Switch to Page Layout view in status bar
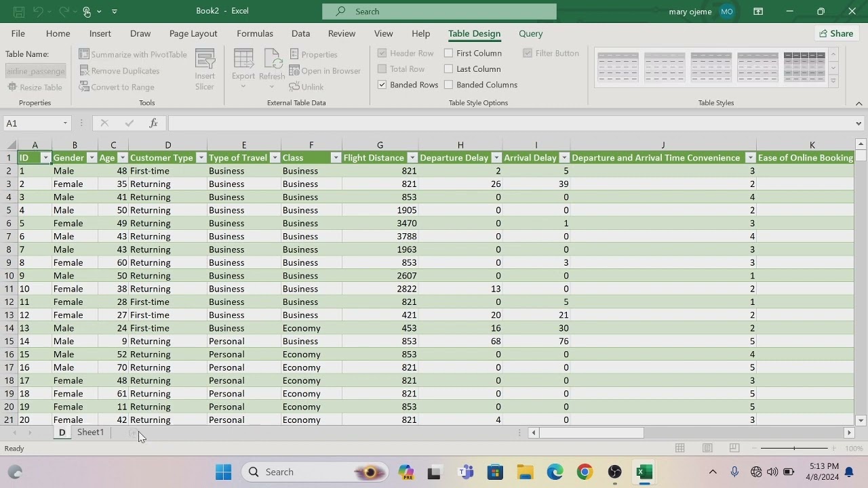The image size is (868, 488). [707, 448]
